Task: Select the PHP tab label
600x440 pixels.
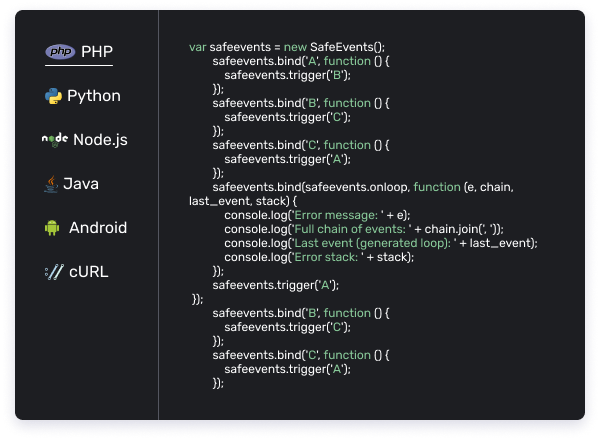Action: 97,52
